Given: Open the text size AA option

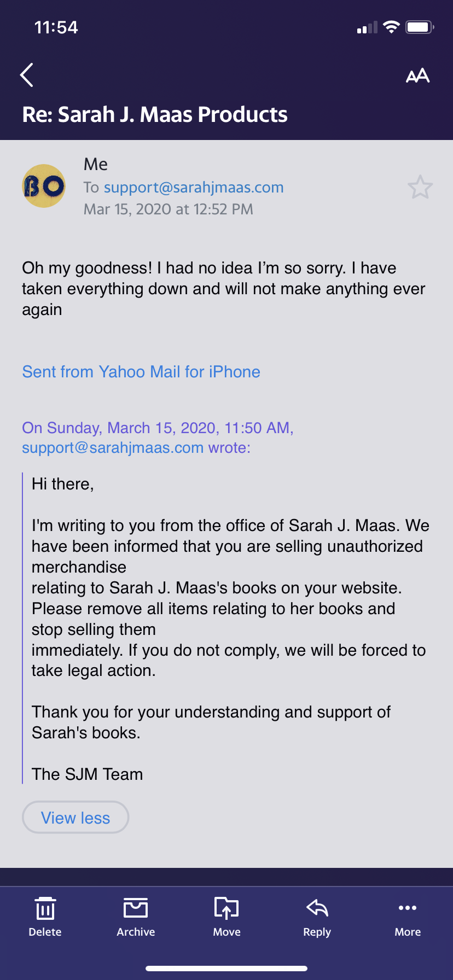Looking at the screenshot, I should [x=417, y=75].
